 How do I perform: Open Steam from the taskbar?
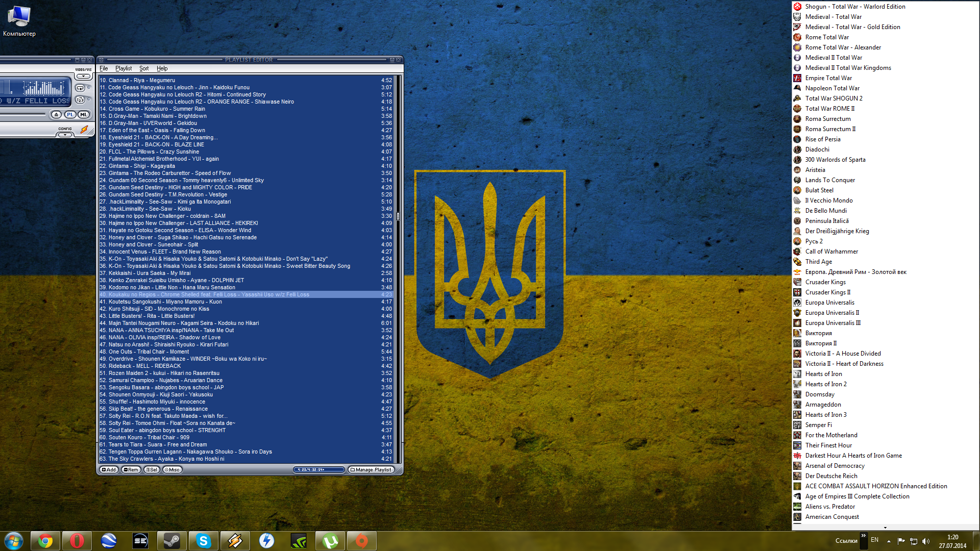point(171,541)
